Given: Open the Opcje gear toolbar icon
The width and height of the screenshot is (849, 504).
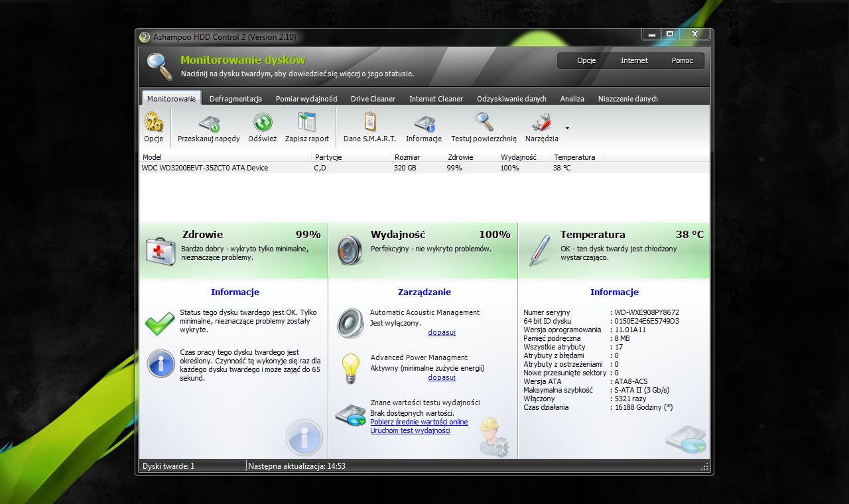Looking at the screenshot, I should [x=154, y=123].
